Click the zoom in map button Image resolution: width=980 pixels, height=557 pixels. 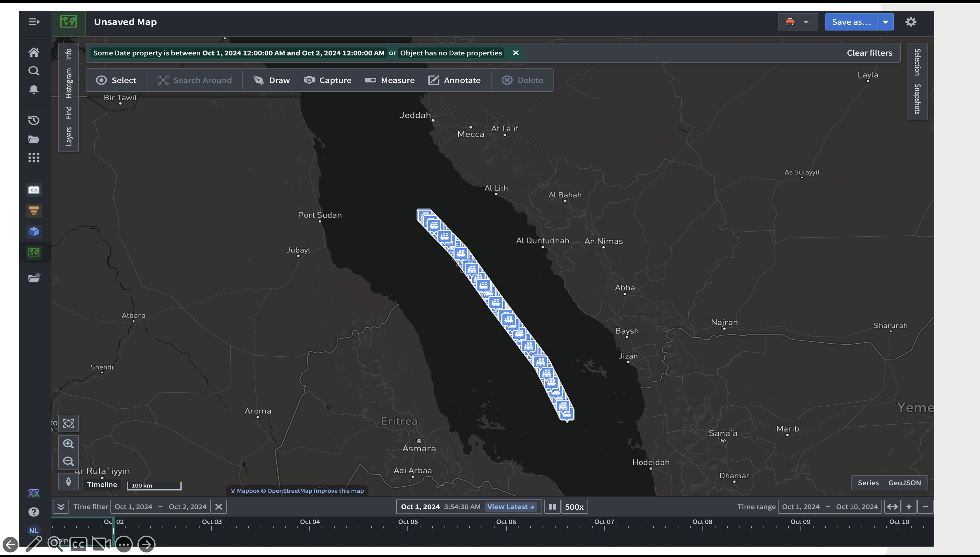(68, 444)
